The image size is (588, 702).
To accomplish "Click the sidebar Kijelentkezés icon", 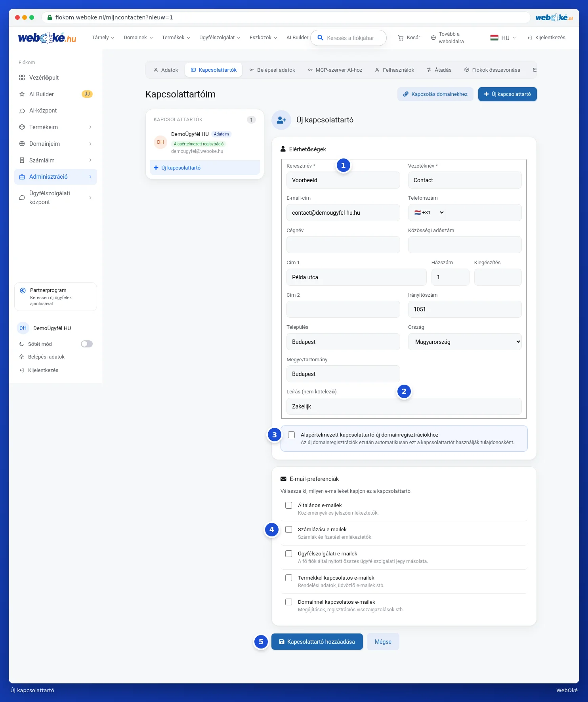I will (x=22, y=370).
